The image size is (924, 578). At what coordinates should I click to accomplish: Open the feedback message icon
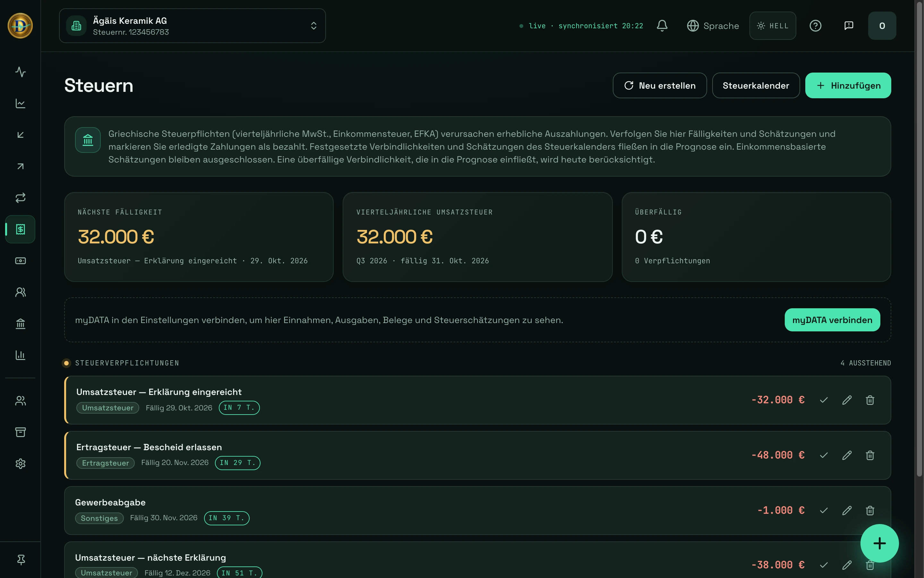point(849,26)
